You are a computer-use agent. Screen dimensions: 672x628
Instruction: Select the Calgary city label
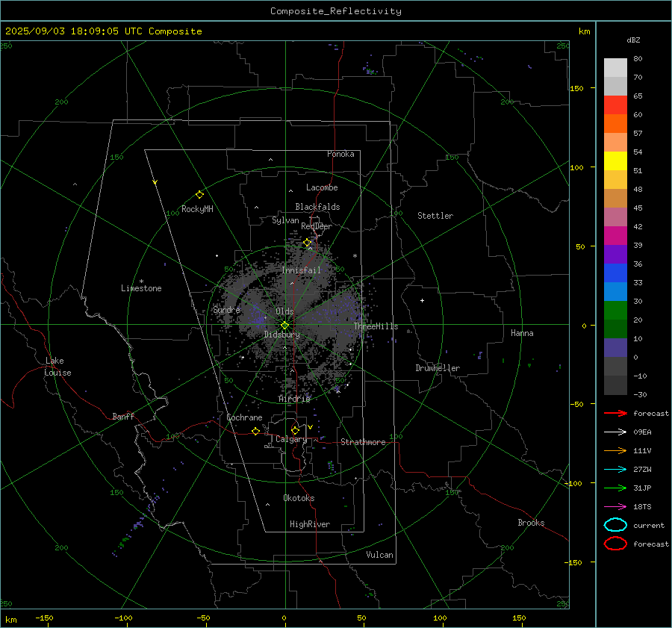coord(291,439)
